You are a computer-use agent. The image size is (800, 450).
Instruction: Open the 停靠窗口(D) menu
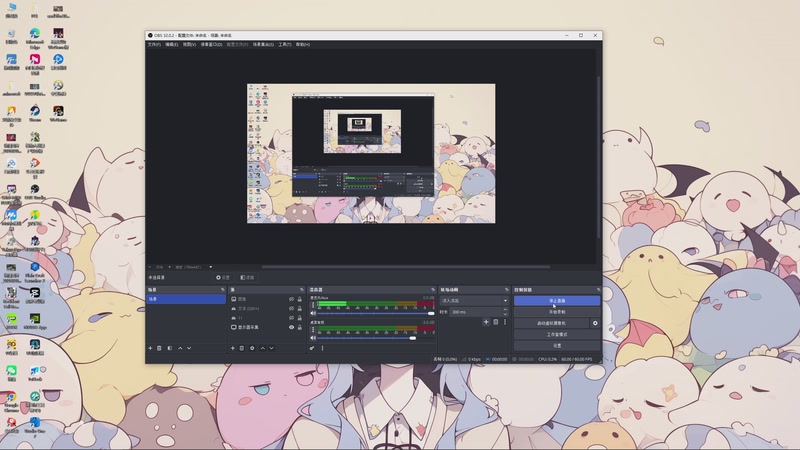click(211, 44)
